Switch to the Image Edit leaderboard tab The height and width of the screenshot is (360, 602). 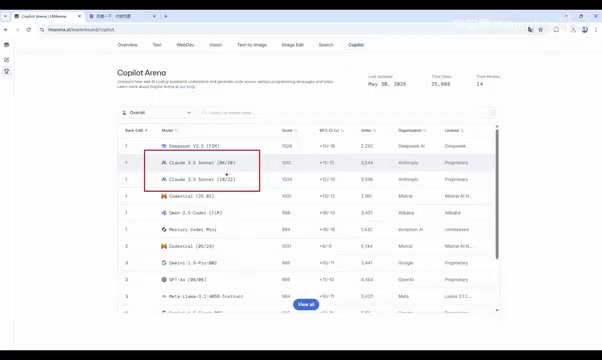coord(293,45)
